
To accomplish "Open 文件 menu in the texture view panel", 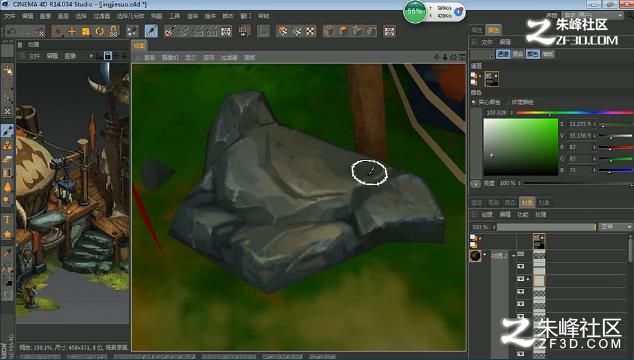I will click(x=35, y=56).
